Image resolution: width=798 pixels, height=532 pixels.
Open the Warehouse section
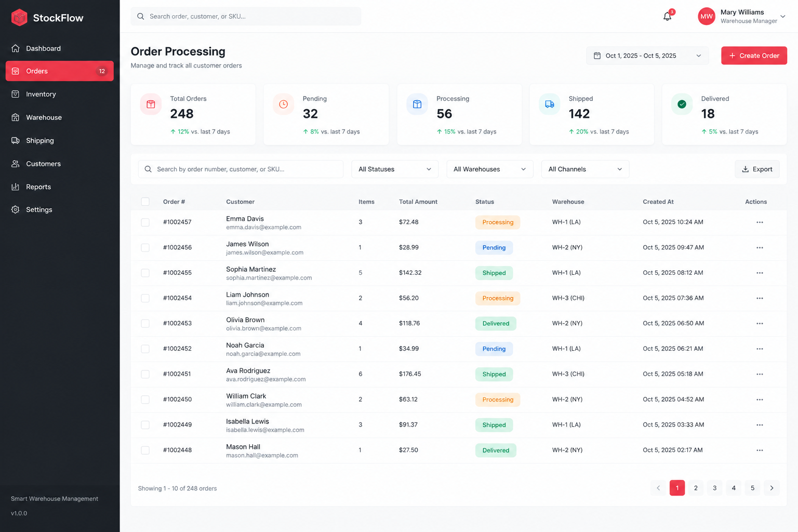[x=60, y=117]
